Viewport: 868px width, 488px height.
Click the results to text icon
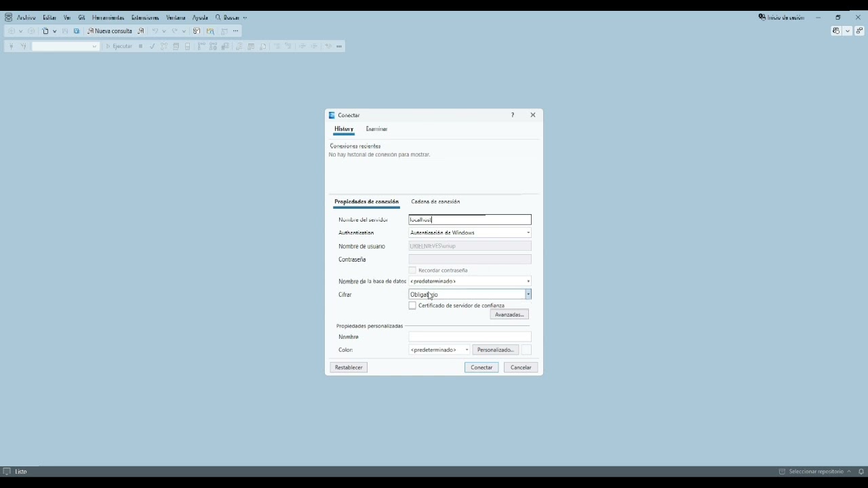coord(239,46)
